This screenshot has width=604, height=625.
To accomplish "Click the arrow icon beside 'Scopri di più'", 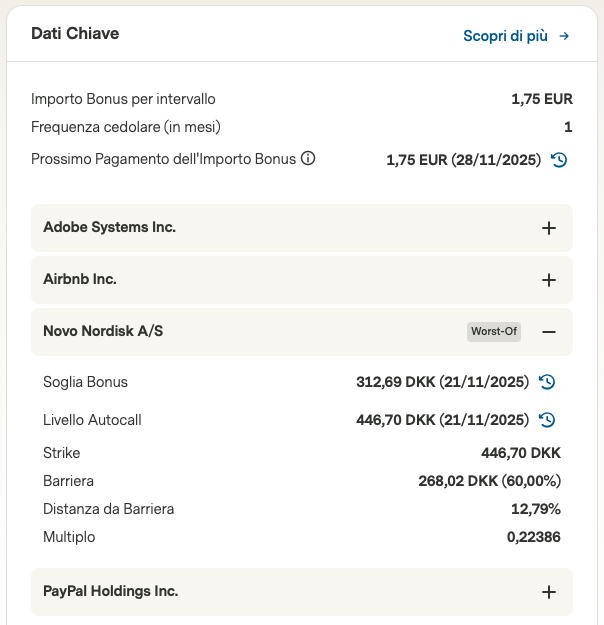I will pos(564,36).
